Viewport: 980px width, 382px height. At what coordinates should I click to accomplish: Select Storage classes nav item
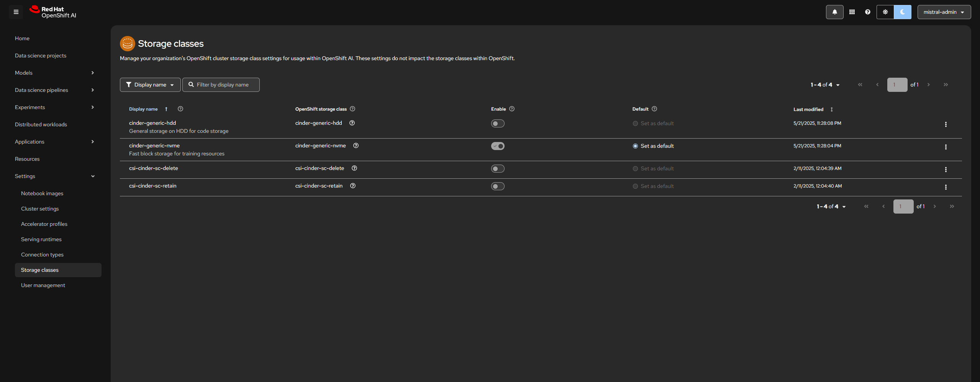pos(58,270)
